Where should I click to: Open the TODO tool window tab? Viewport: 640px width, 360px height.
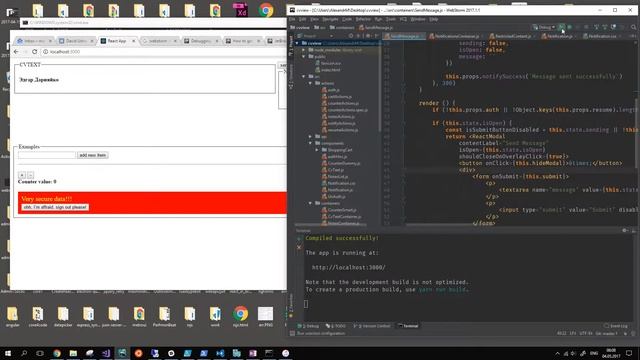336,326
